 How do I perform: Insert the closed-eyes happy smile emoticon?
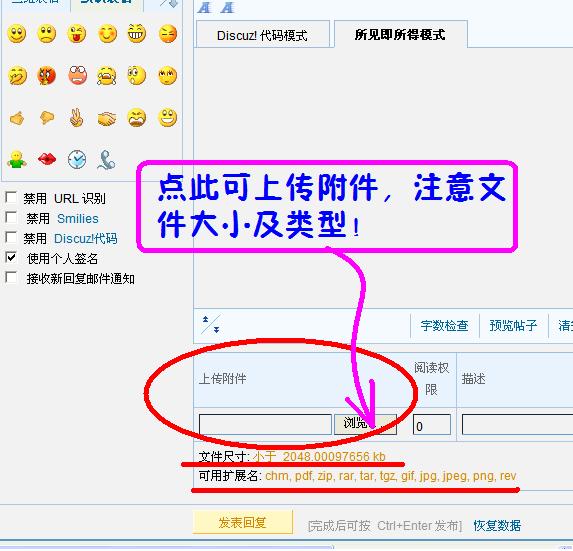coord(107,34)
